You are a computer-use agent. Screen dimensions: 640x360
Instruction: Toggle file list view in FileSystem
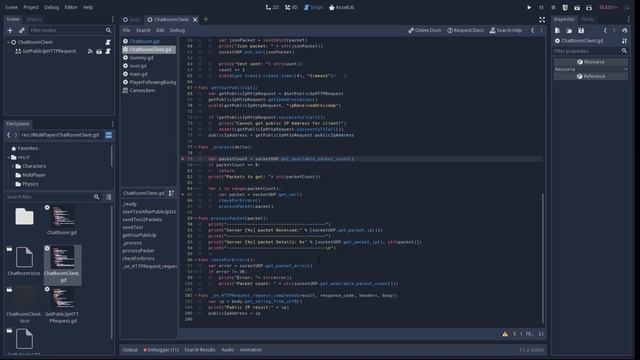(x=109, y=197)
